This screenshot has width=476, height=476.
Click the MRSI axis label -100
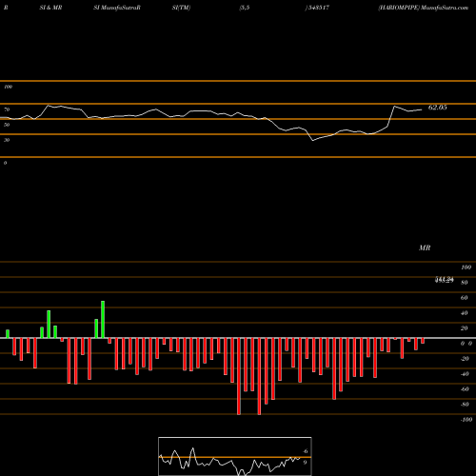[466, 420]
